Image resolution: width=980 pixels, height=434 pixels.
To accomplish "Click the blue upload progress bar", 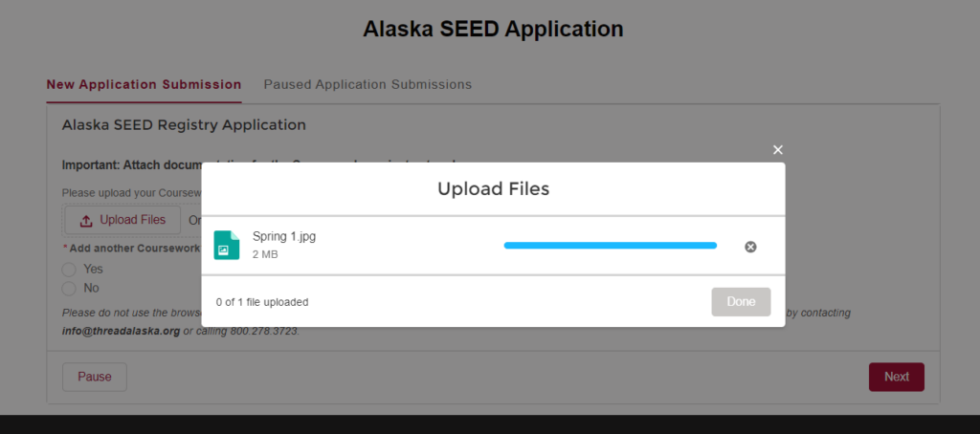I will pyautogui.click(x=610, y=246).
